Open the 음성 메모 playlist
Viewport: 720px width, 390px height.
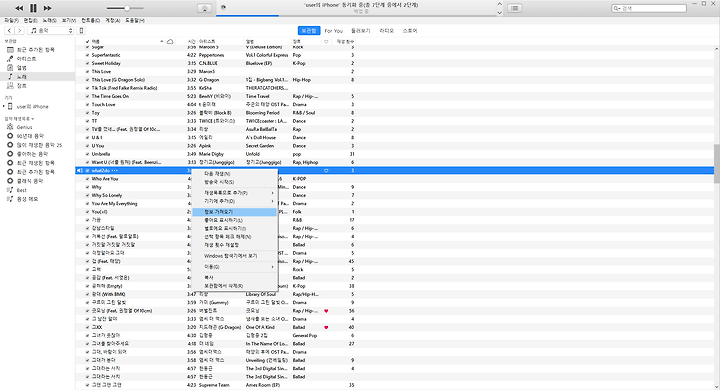[x=27, y=199]
